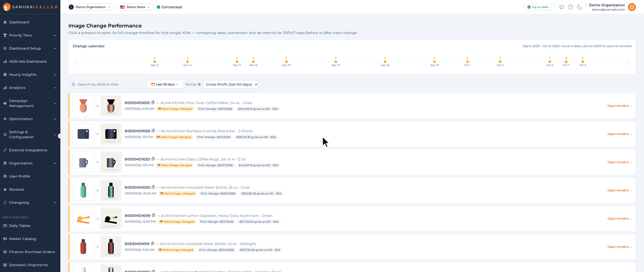The image size is (644, 272).
Task: Click the Daily Tables sidebar icon
Action: click(x=5, y=226)
